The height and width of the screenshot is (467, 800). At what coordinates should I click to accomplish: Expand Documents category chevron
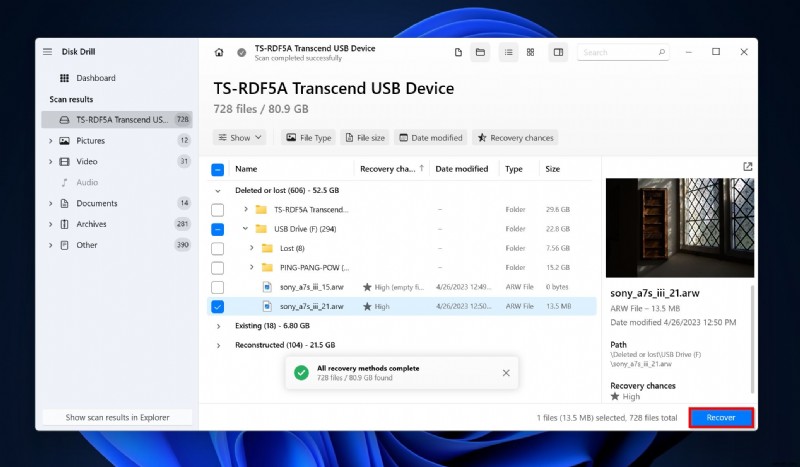pos(50,203)
